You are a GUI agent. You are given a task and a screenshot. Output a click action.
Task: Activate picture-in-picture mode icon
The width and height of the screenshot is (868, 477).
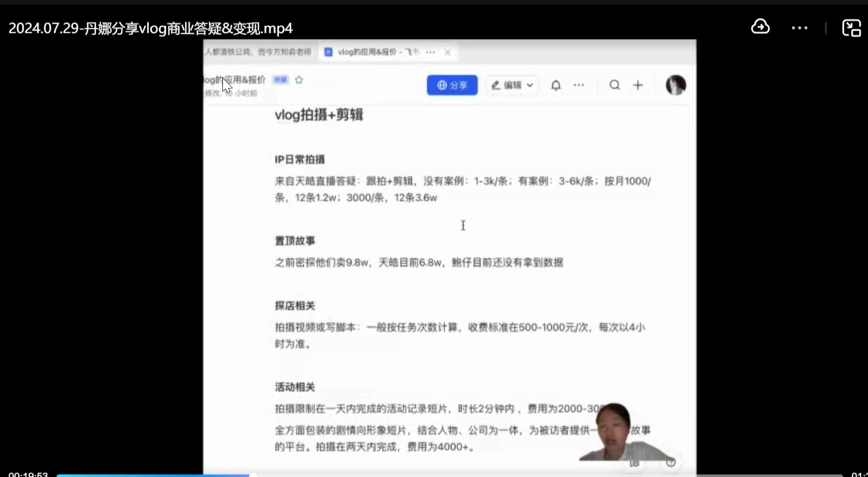click(851, 27)
